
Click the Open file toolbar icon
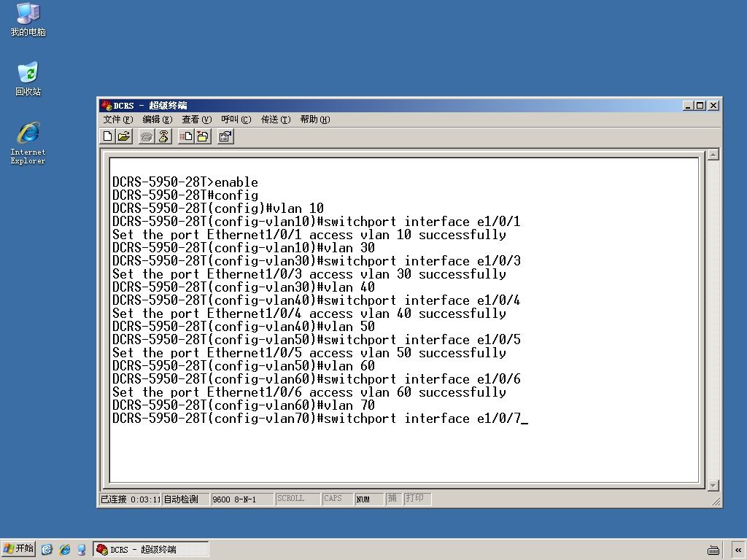[x=124, y=136]
